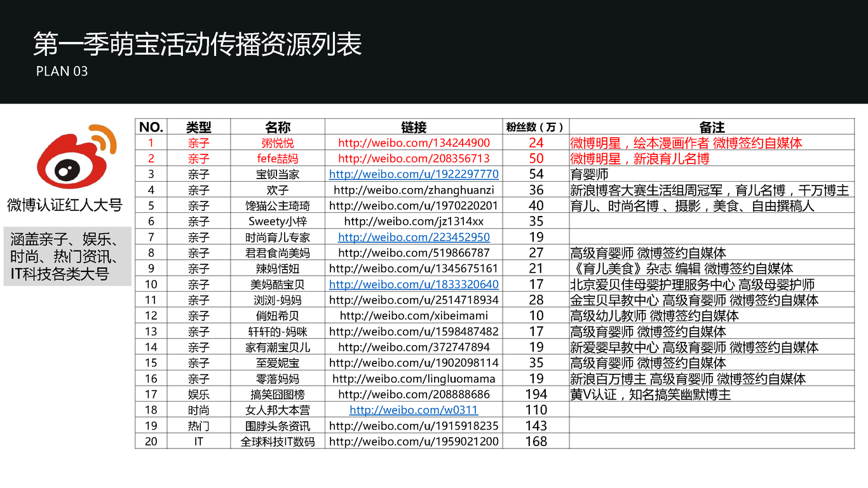
Task: Select the name cell fefe喆妈
Action: 278,158
